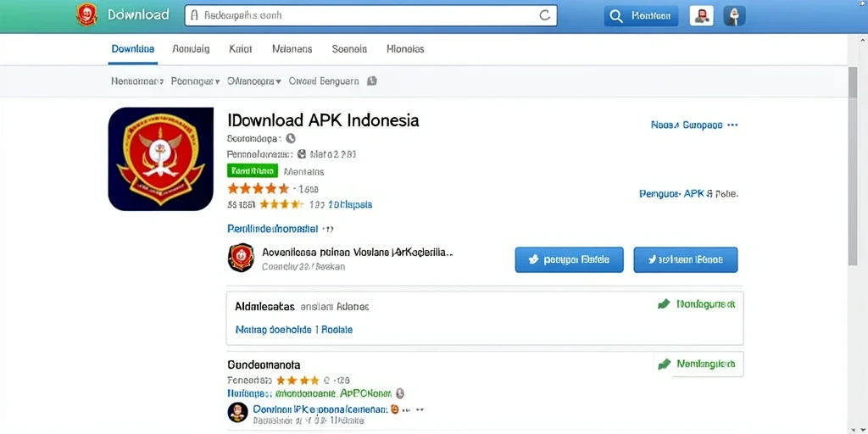The image size is (868, 434).
Task: Select the Malanans tab
Action: click(x=292, y=48)
